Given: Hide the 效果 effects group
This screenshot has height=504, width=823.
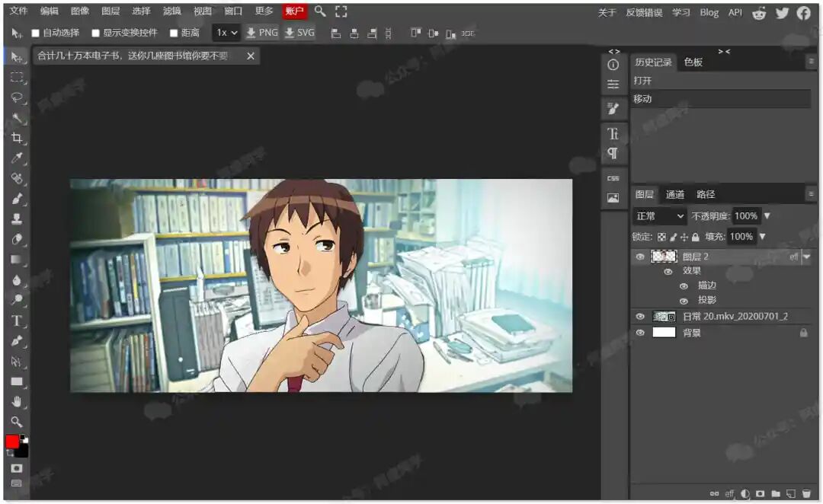Looking at the screenshot, I should tap(668, 272).
